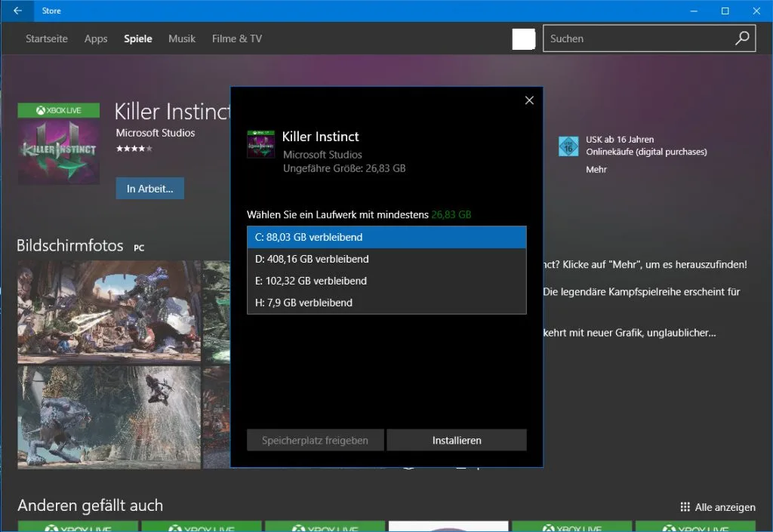Click the grid icon beside Alle anzeigen

coord(685,507)
